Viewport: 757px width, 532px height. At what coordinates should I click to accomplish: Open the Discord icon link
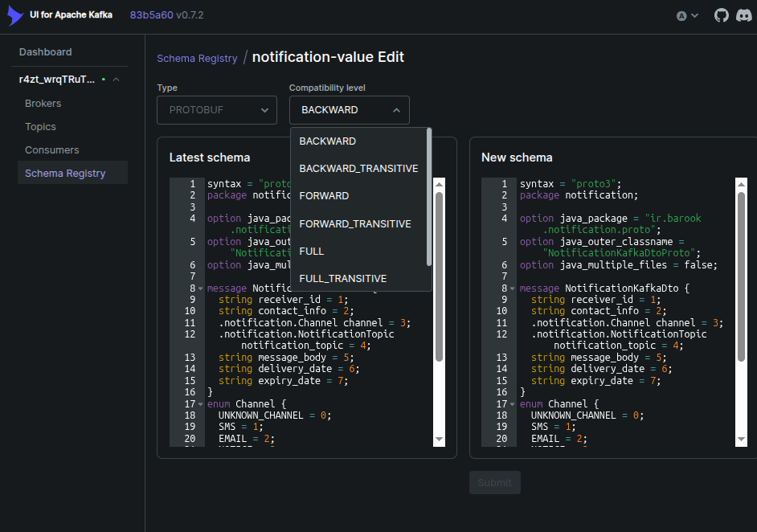pos(744,15)
